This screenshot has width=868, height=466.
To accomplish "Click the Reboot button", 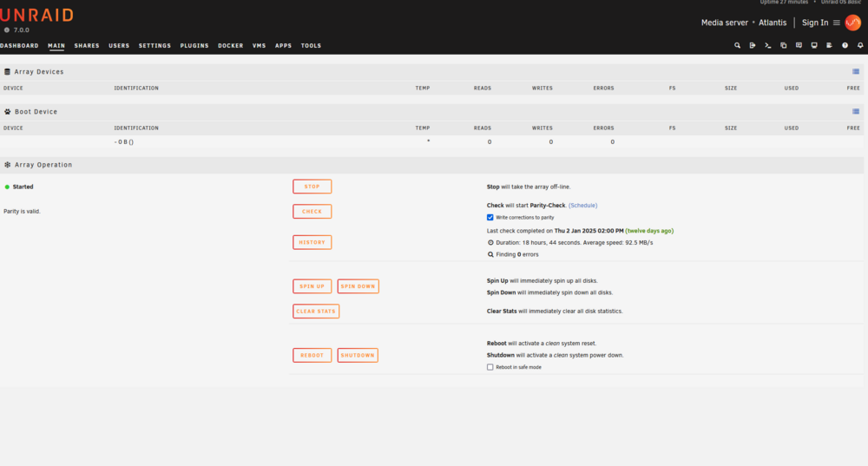I will click(312, 355).
